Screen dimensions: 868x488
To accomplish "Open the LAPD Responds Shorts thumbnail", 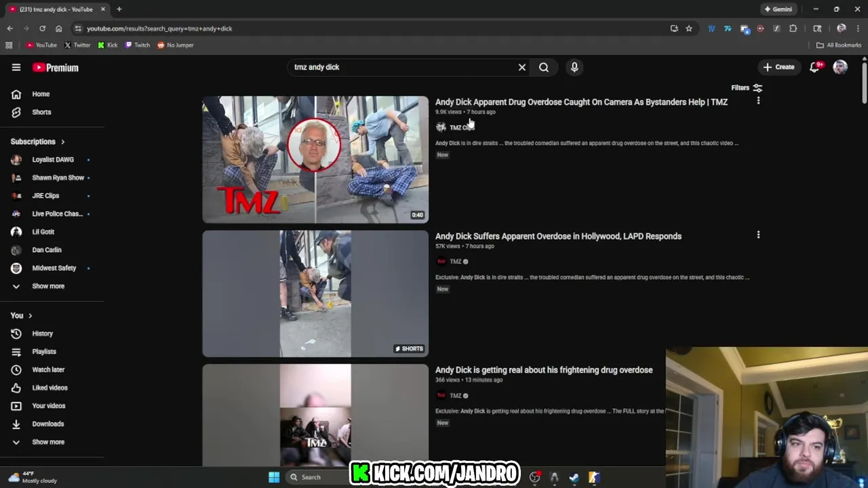I will (315, 293).
